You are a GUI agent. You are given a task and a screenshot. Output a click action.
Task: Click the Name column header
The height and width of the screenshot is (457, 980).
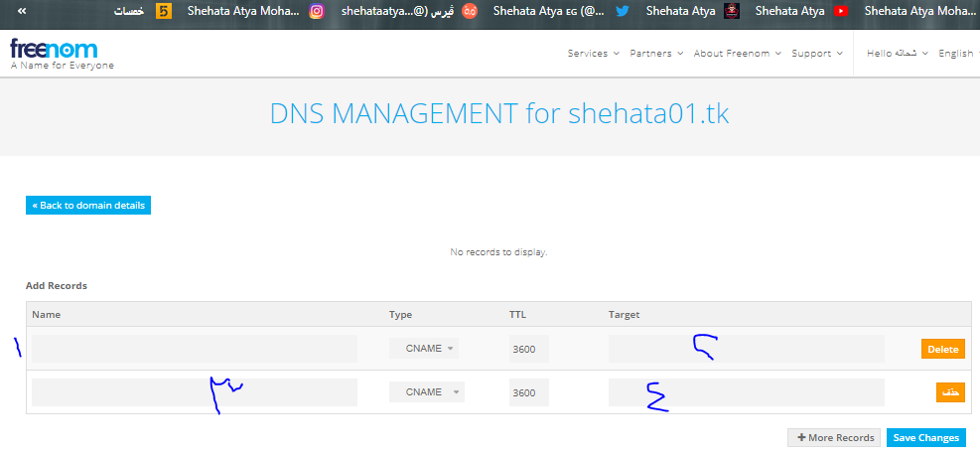[x=47, y=315]
